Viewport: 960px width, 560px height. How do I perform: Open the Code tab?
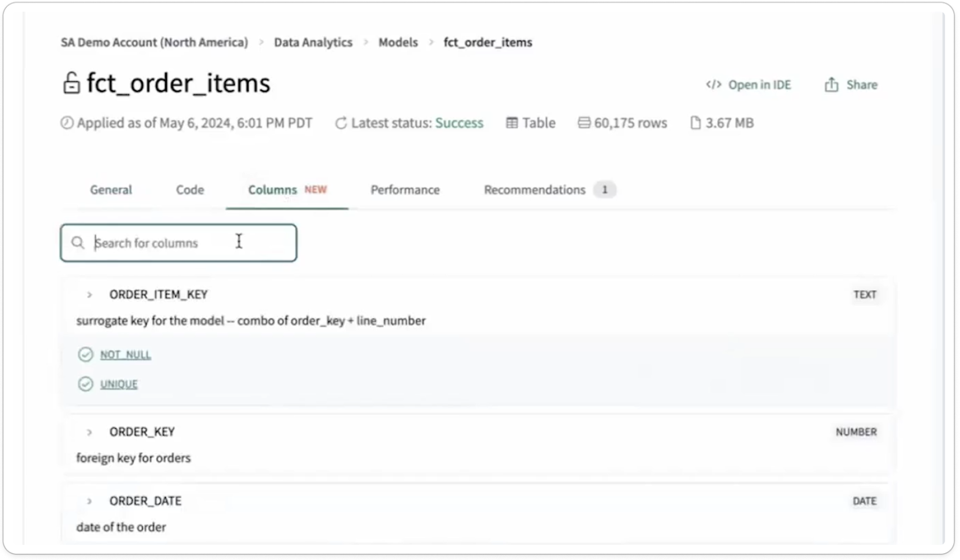[189, 189]
